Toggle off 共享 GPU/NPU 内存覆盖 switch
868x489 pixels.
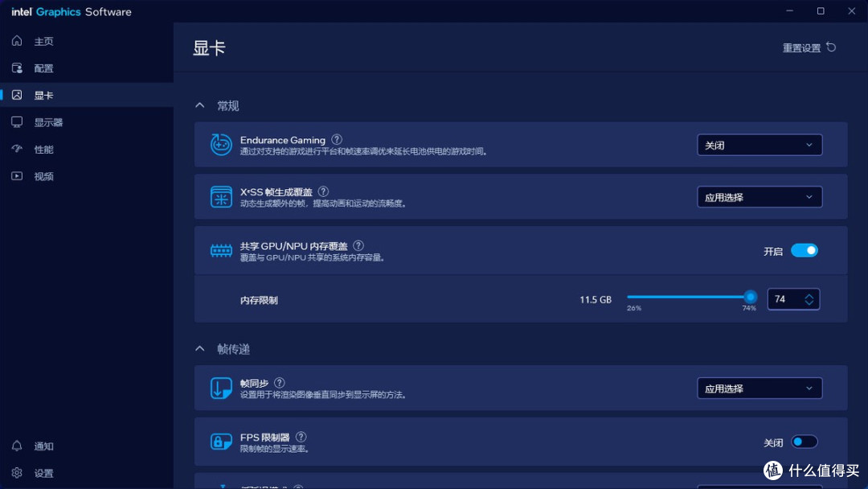click(x=804, y=251)
